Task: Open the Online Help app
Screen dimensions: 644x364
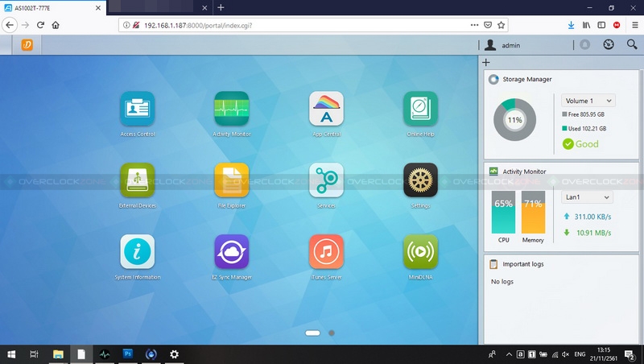Action: tap(420, 109)
